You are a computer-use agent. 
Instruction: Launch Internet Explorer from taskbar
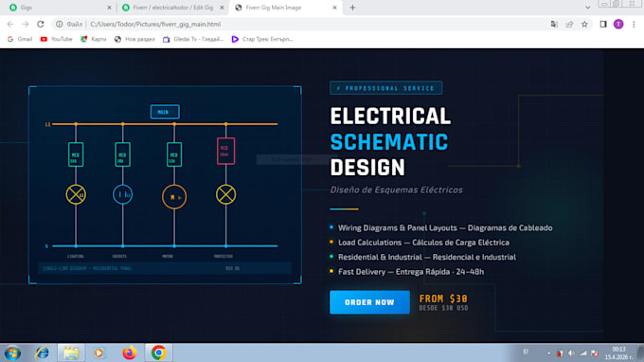(x=42, y=353)
